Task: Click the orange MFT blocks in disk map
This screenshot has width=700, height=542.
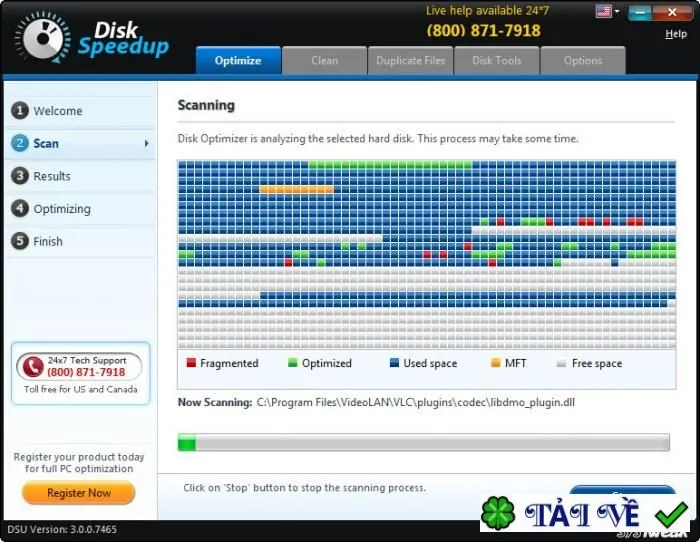Action: pyautogui.click(x=296, y=189)
